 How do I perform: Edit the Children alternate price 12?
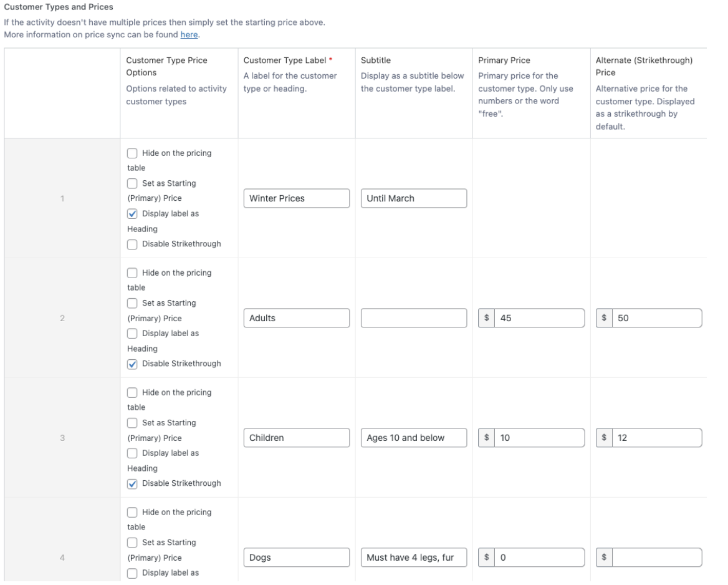point(657,438)
